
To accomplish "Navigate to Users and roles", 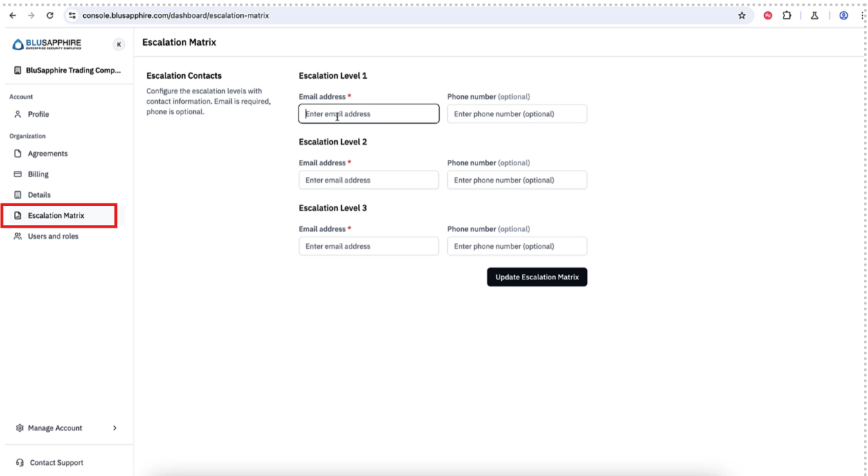I will 53,237.
